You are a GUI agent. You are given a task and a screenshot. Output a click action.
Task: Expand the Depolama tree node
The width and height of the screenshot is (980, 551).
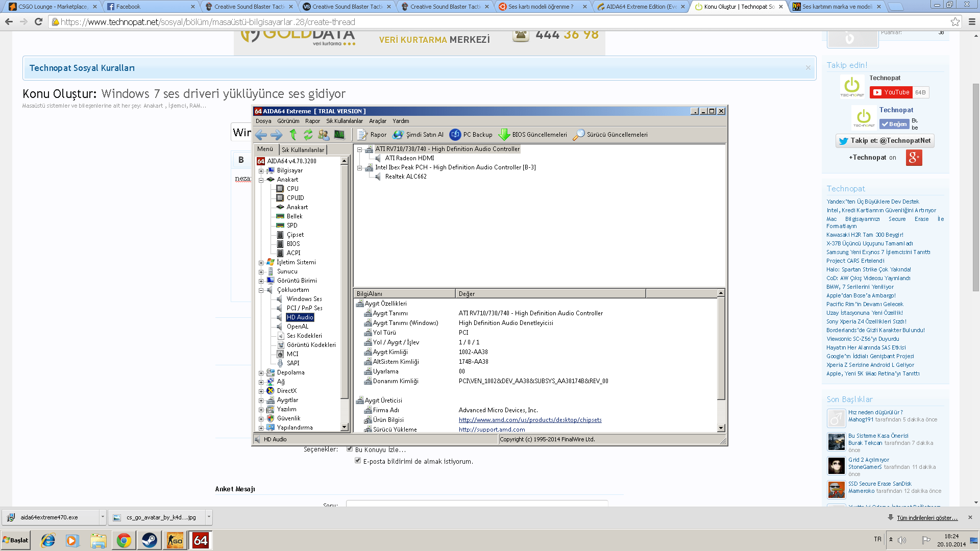coord(261,373)
